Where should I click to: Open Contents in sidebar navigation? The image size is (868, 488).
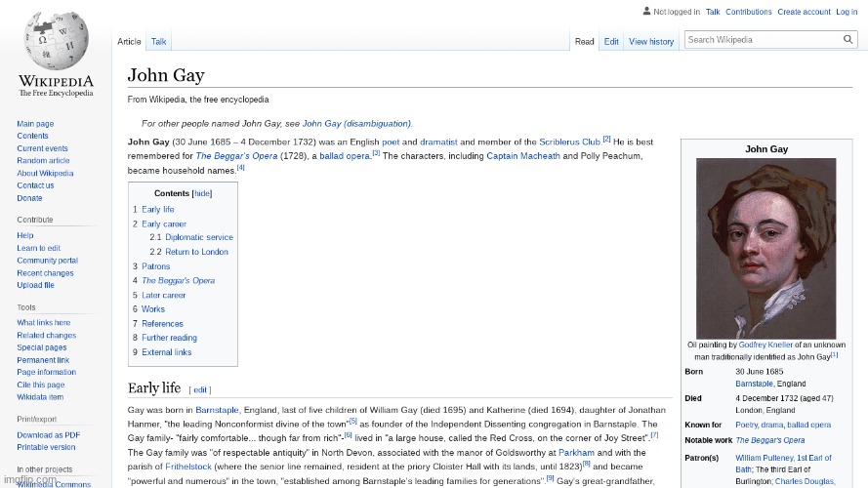(32, 136)
